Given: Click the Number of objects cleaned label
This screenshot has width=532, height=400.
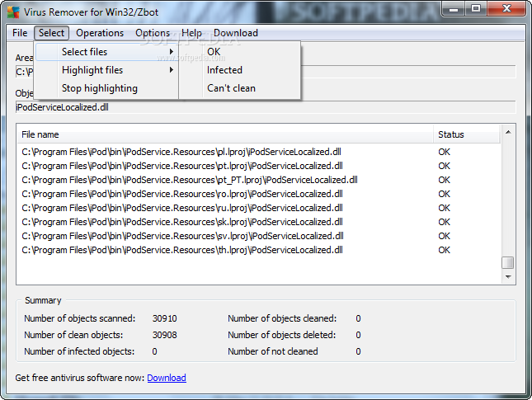Looking at the screenshot, I should tap(282, 318).
